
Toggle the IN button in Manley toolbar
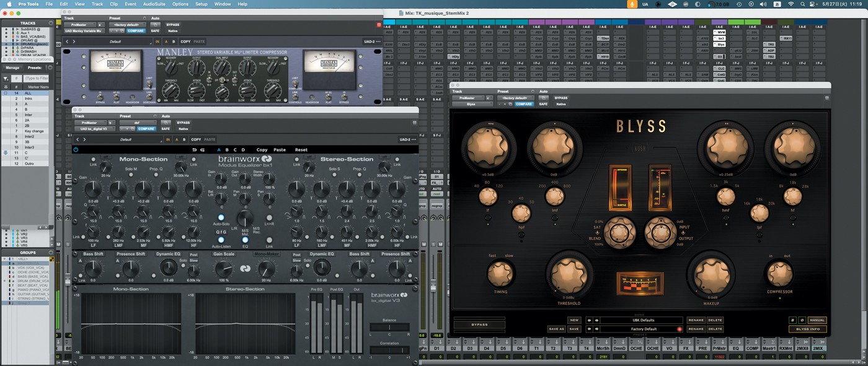(x=157, y=41)
